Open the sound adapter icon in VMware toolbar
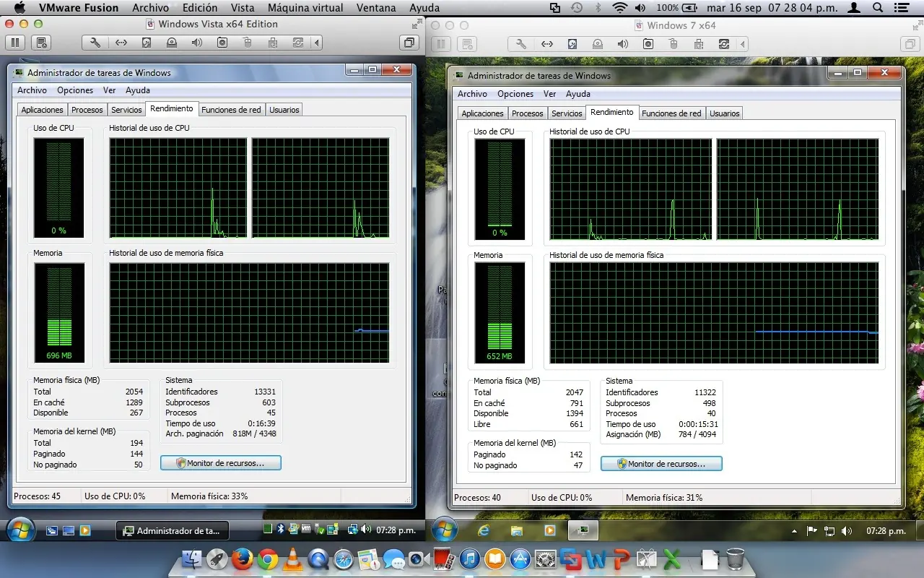The width and height of the screenshot is (924, 578). click(196, 43)
